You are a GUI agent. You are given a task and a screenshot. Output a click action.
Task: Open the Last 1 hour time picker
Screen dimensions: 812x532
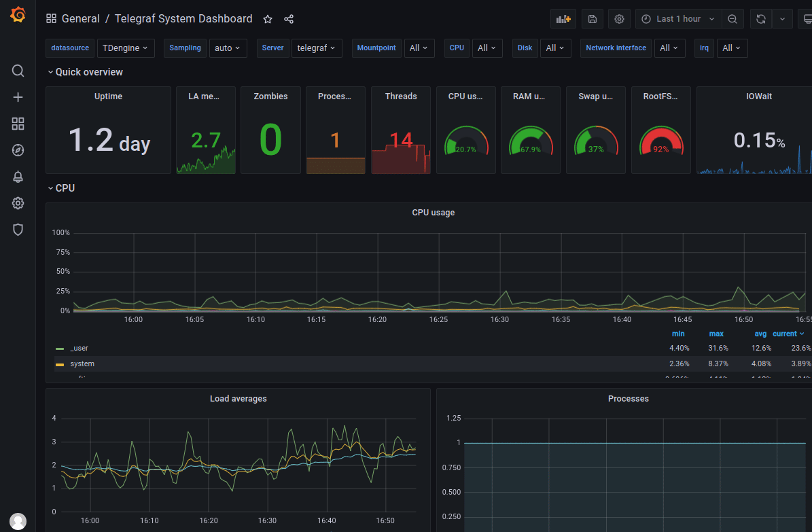point(677,18)
